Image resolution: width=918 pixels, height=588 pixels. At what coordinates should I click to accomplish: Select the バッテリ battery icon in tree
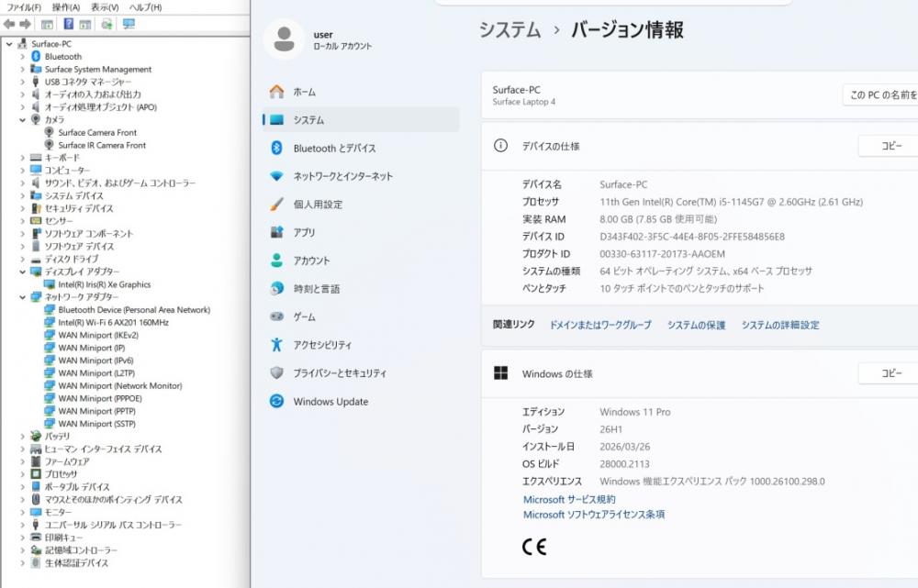coord(36,436)
